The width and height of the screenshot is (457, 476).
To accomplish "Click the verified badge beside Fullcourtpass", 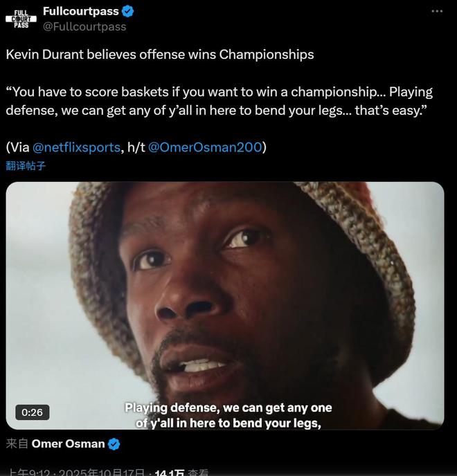I will [x=128, y=11].
